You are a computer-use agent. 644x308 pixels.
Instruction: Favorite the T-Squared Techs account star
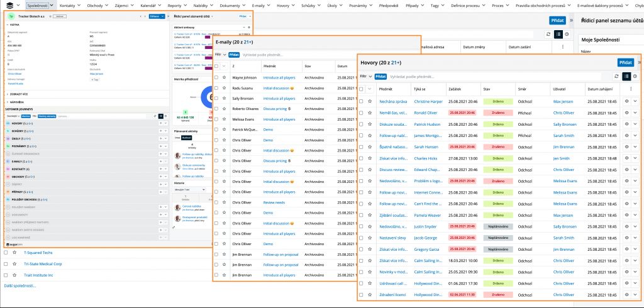pos(15,252)
